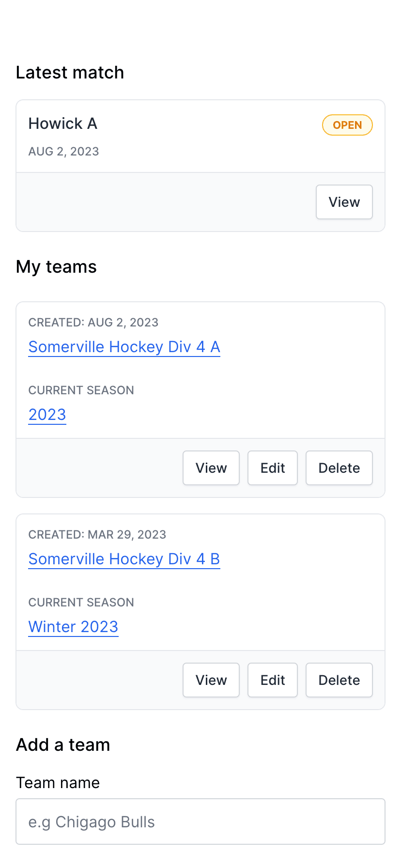This screenshot has height=868, width=401.
Task: Delete the Somerville Hockey Div 4 A team
Action: click(x=339, y=468)
